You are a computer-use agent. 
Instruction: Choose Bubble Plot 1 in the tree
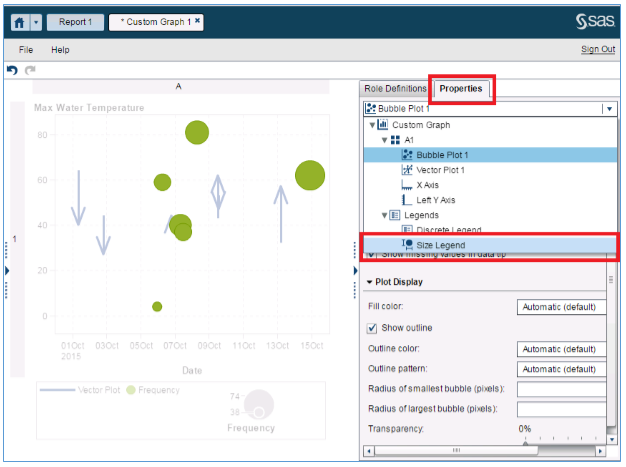(x=490, y=155)
